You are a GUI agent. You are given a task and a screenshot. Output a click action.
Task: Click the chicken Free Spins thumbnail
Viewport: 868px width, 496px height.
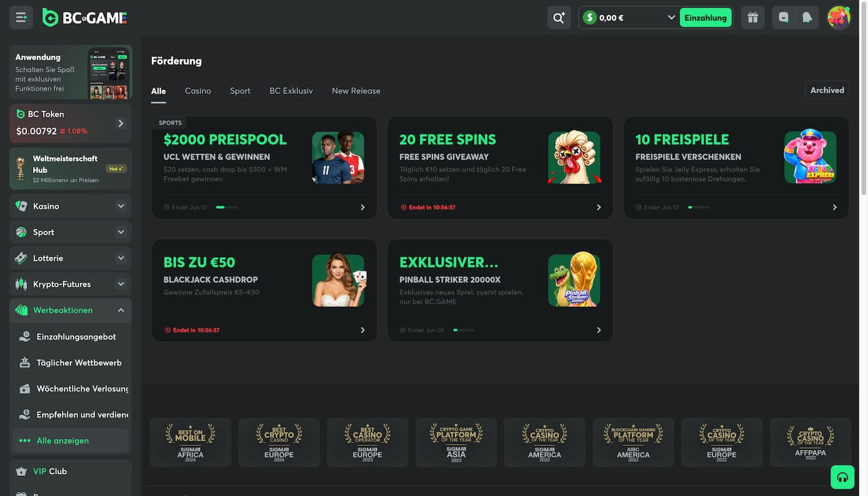574,158
